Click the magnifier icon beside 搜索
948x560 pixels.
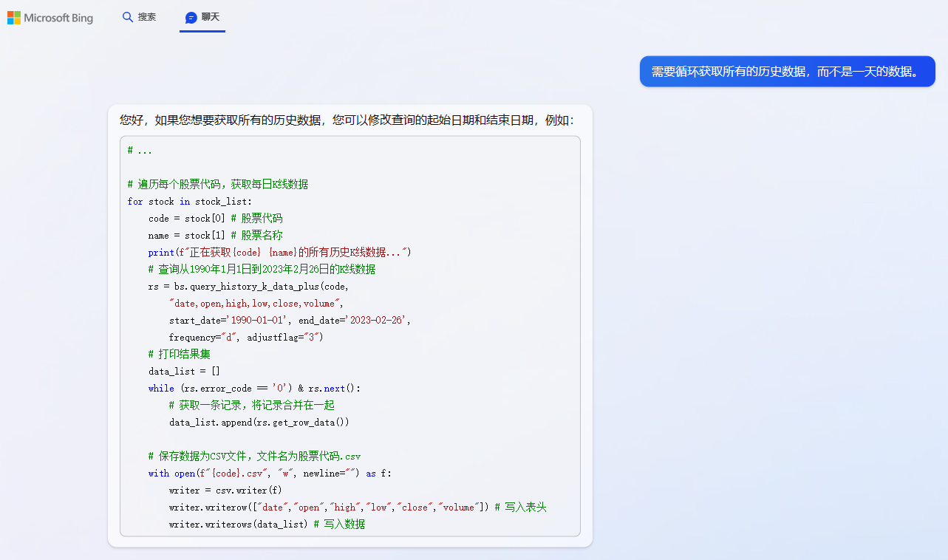(x=127, y=16)
